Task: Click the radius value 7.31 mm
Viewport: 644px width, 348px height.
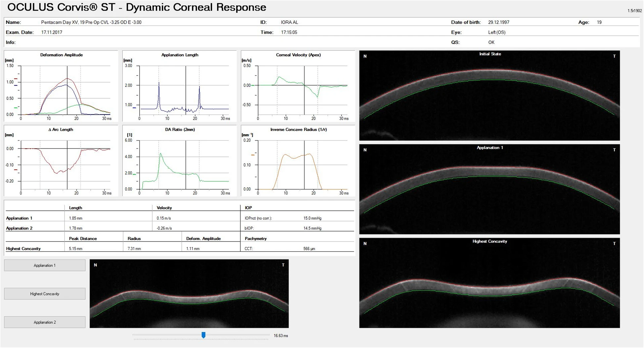Action: [x=134, y=249]
